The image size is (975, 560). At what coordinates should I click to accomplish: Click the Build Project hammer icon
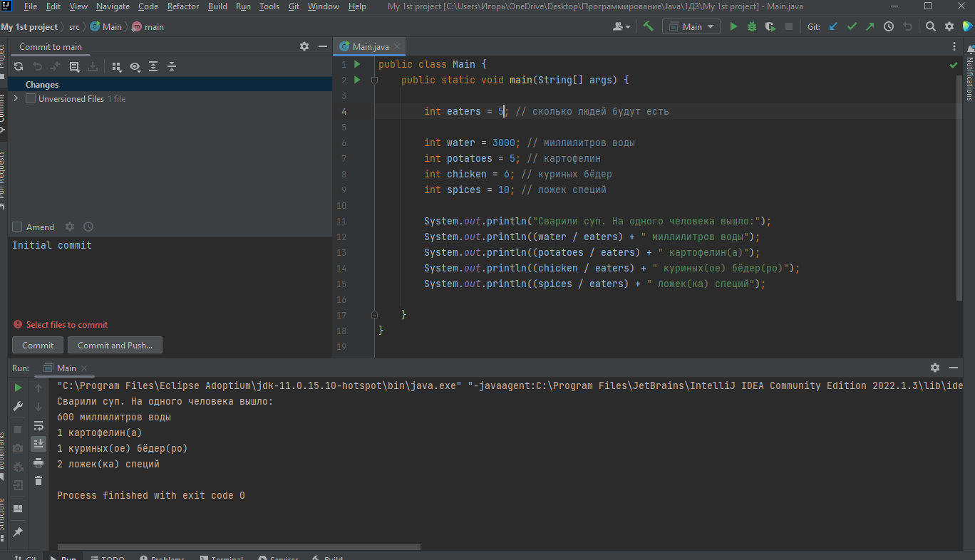point(649,26)
